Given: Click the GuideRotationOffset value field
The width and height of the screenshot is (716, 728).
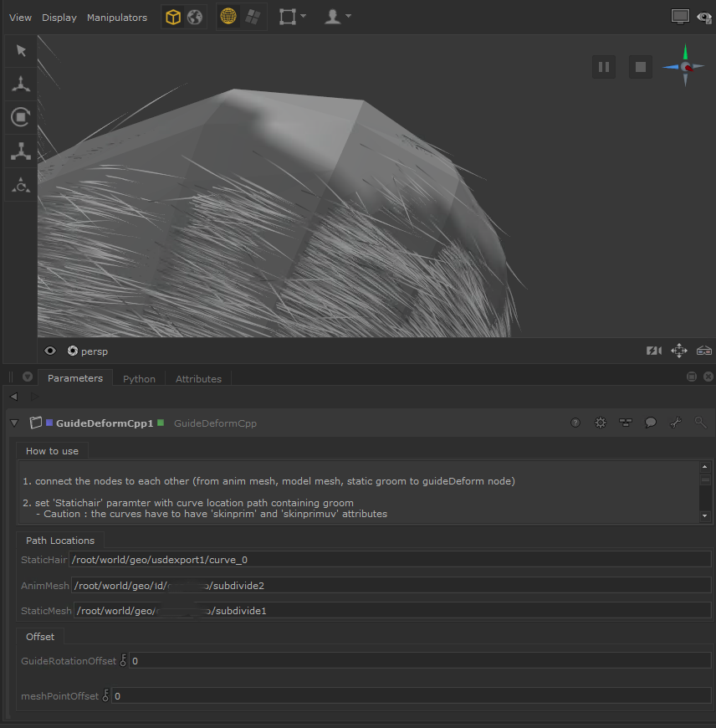Looking at the screenshot, I should (x=418, y=661).
